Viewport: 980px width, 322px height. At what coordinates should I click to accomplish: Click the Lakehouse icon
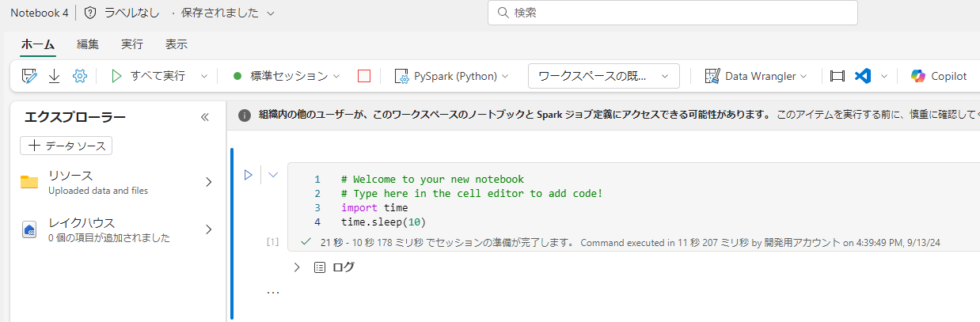tap(29, 229)
